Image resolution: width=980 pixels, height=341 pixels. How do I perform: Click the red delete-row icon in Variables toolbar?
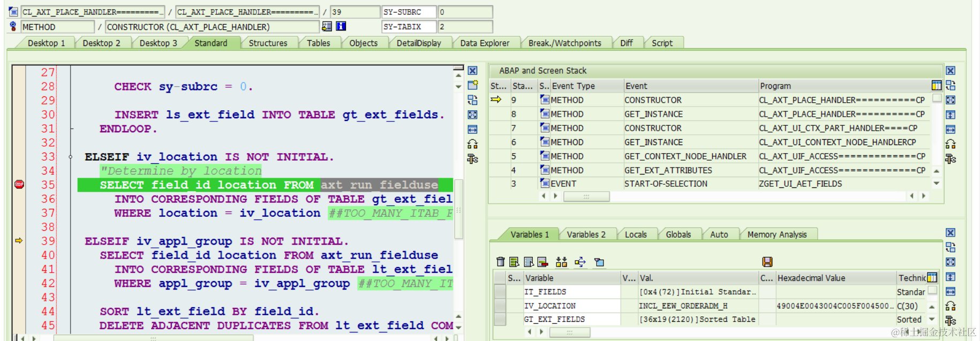(543, 262)
